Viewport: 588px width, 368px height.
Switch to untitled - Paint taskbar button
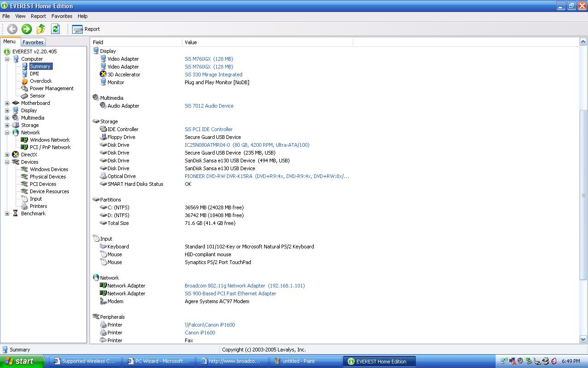pyautogui.click(x=305, y=362)
